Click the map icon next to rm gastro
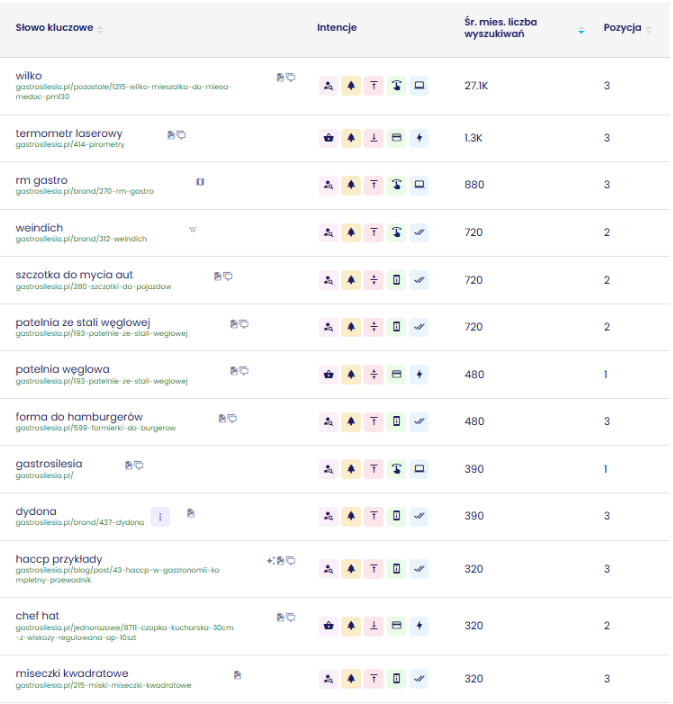Viewport: 673px width, 704px height. point(200,182)
